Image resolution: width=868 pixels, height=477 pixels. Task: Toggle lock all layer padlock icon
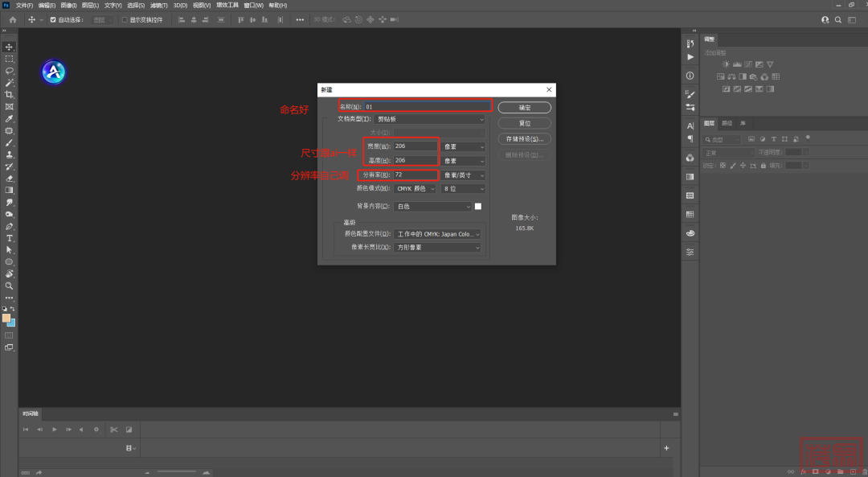click(x=764, y=166)
